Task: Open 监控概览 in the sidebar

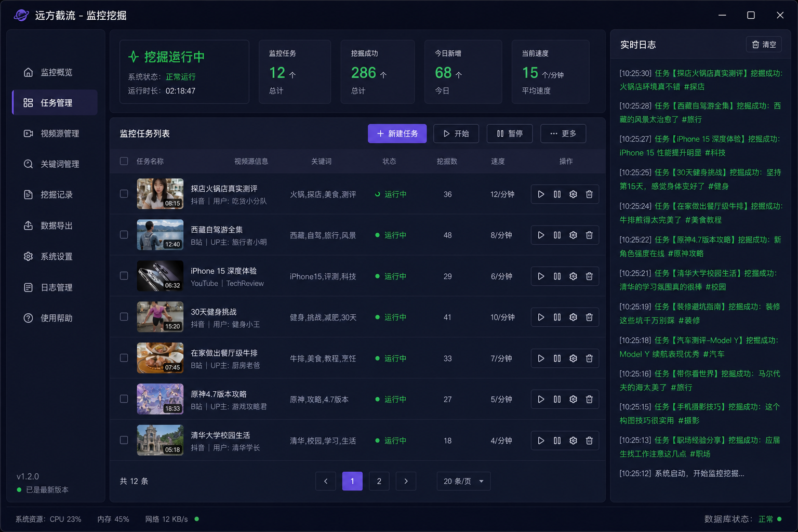Action: (x=55, y=72)
